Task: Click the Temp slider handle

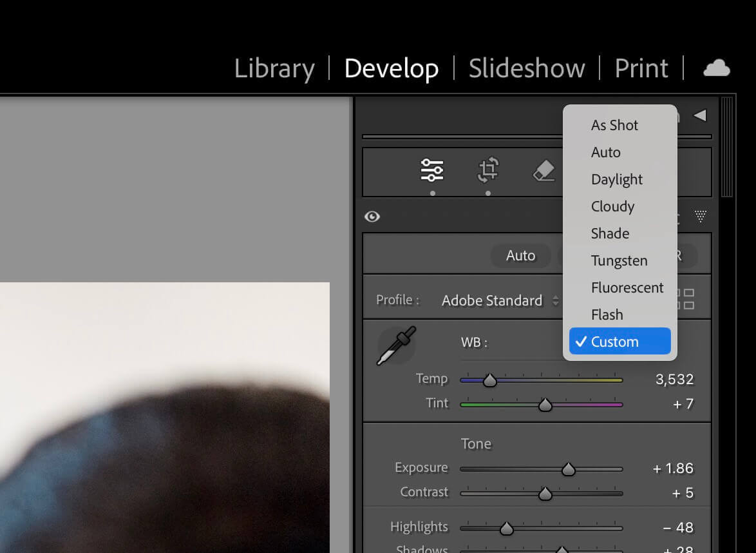Action: [x=490, y=380]
